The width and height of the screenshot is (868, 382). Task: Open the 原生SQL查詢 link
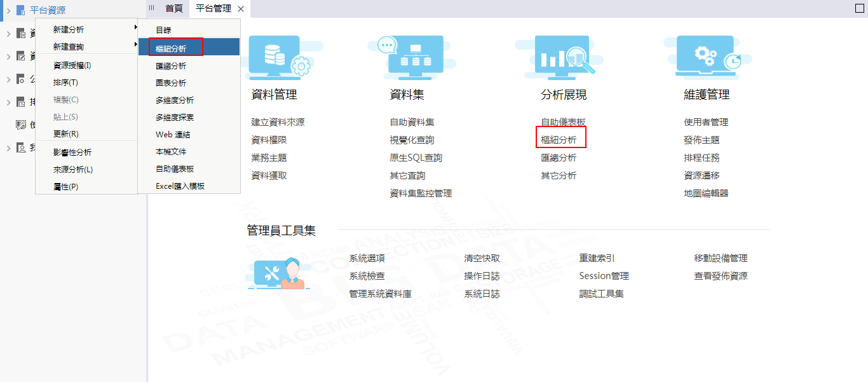[x=416, y=158]
